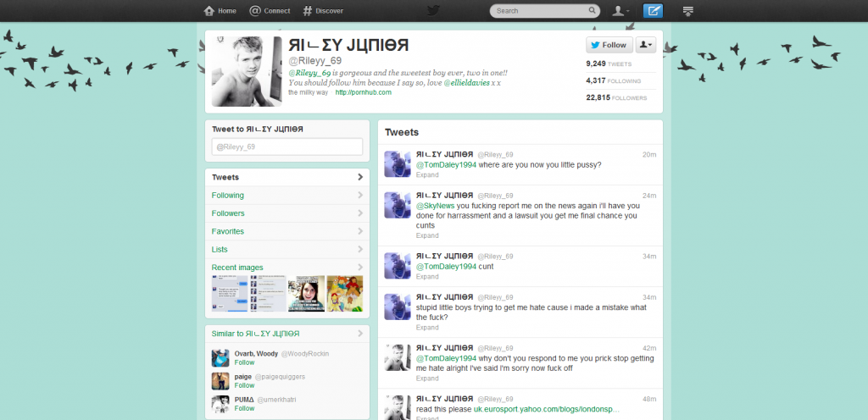Click chevron next to Similar to header
Viewport: 868px width, 420px height.
[360, 334]
